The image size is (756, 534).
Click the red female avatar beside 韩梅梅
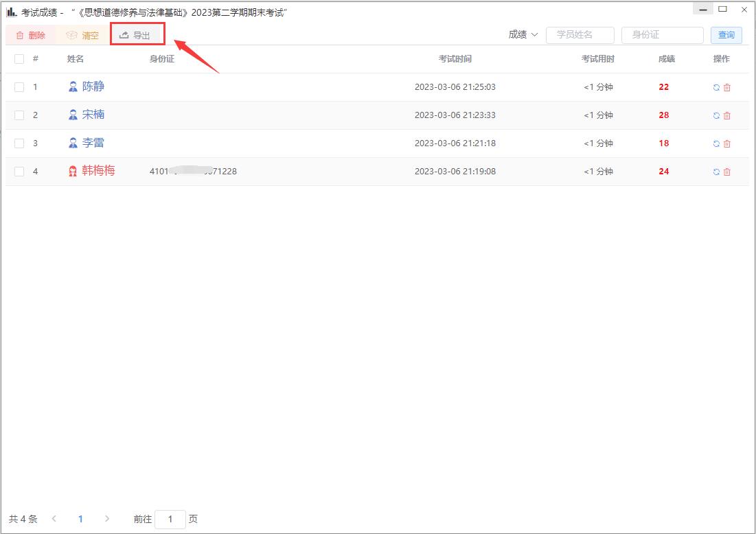click(x=73, y=171)
